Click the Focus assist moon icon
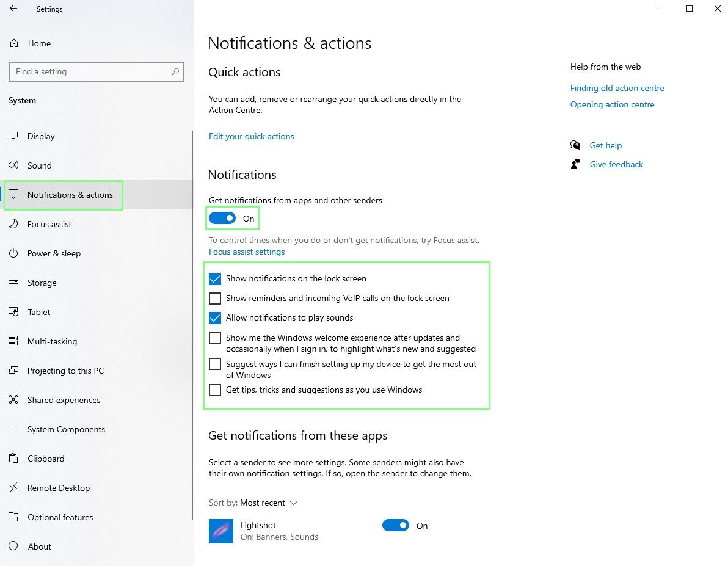This screenshot has width=728, height=566. [14, 224]
